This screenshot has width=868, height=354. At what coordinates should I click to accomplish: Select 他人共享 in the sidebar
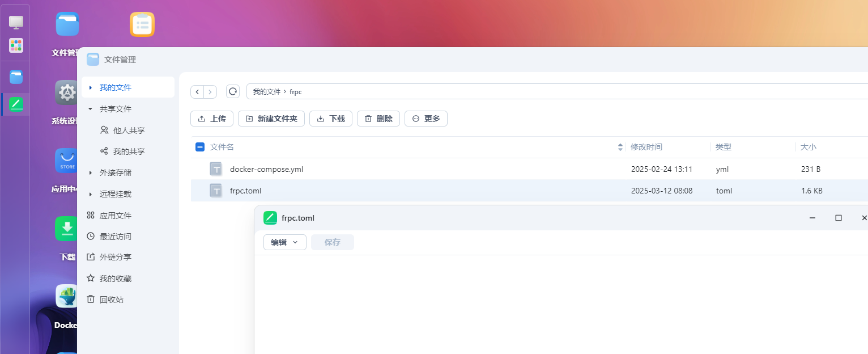(x=128, y=130)
